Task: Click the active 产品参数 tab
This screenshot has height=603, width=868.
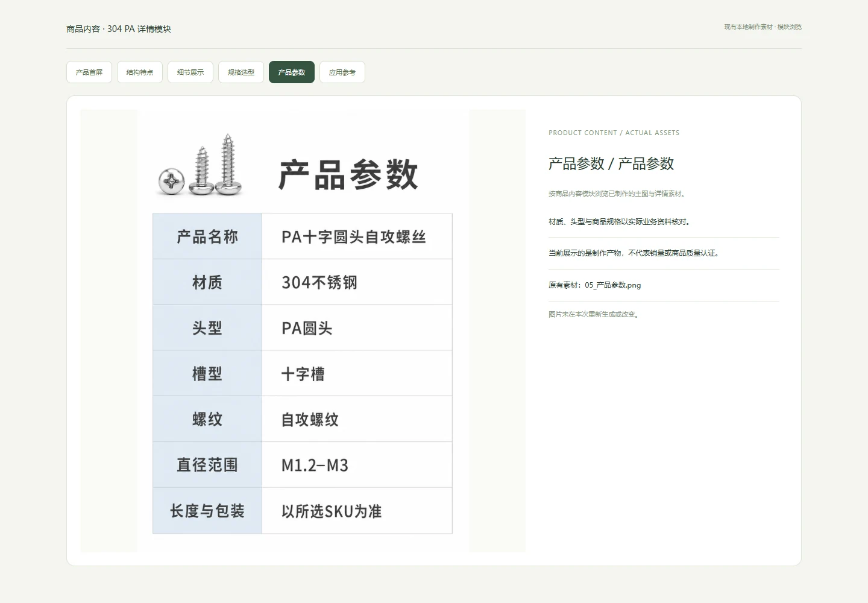Action: point(292,72)
